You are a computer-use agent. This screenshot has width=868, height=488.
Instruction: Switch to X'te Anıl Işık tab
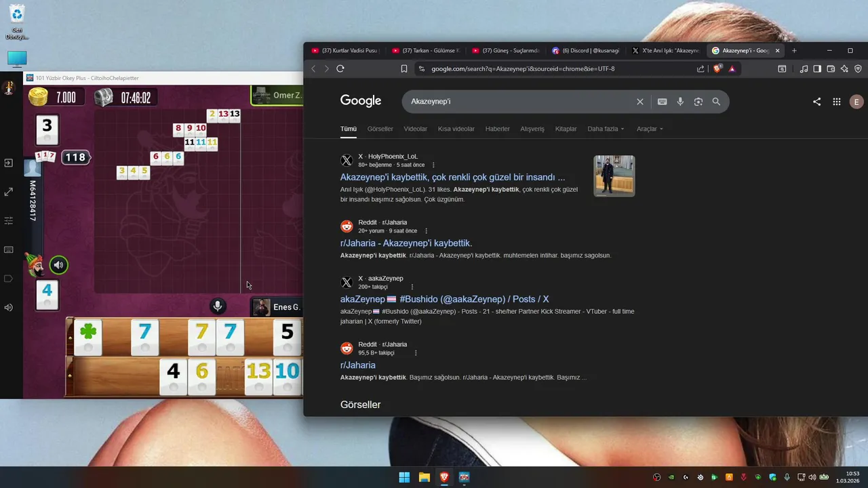point(666,50)
